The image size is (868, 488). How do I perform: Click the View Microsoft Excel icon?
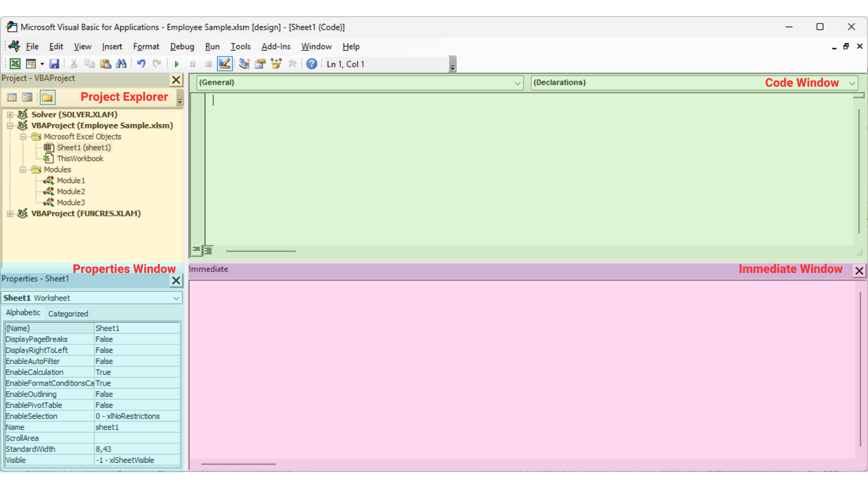[15, 64]
